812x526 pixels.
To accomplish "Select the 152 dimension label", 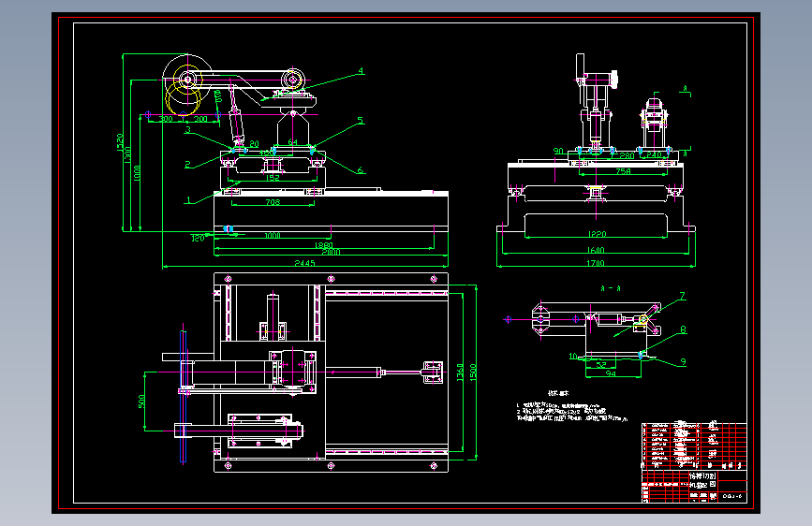I will coord(273,178).
